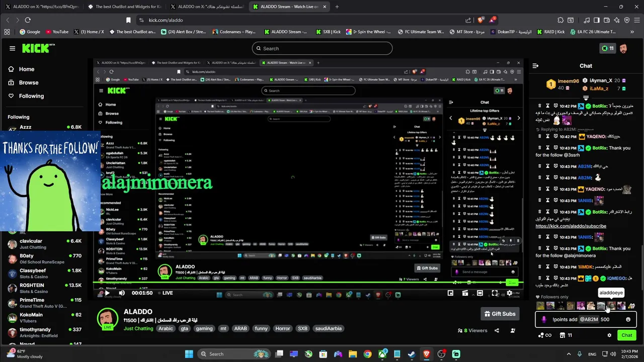Open the Just Chatting category link
The image size is (644, 362).
coord(138,328)
